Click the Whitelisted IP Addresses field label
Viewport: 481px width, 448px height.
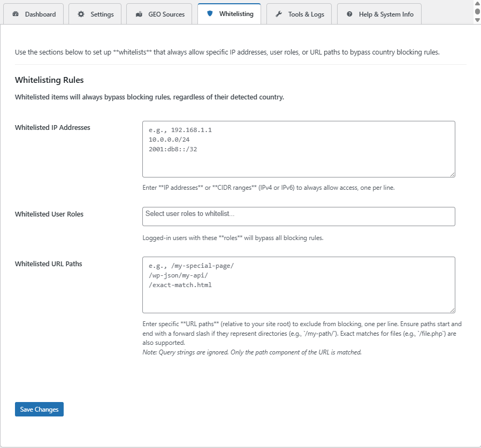[52, 128]
